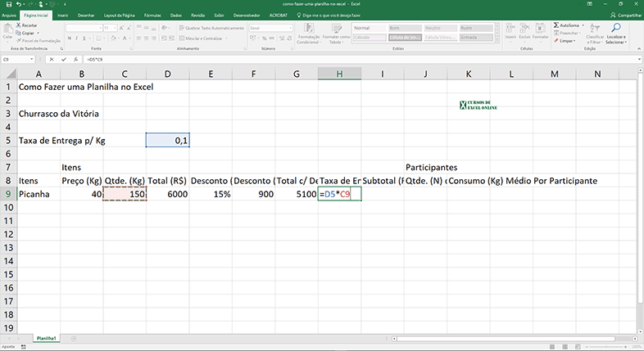Image resolution: width=644 pixels, height=351 pixels.
Task: Apply the Normal cell style
Action: click(370, 28)
